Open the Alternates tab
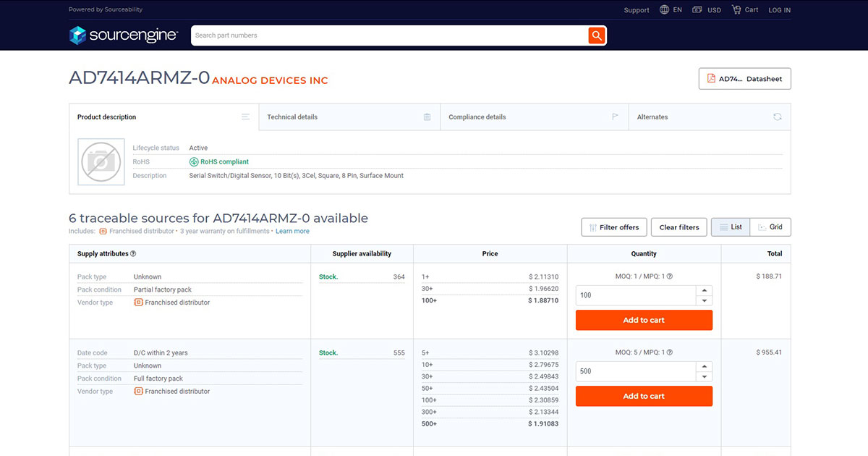The height and width of the screenshot is (456, 868). pyautogui.click(x=710, y=117)
